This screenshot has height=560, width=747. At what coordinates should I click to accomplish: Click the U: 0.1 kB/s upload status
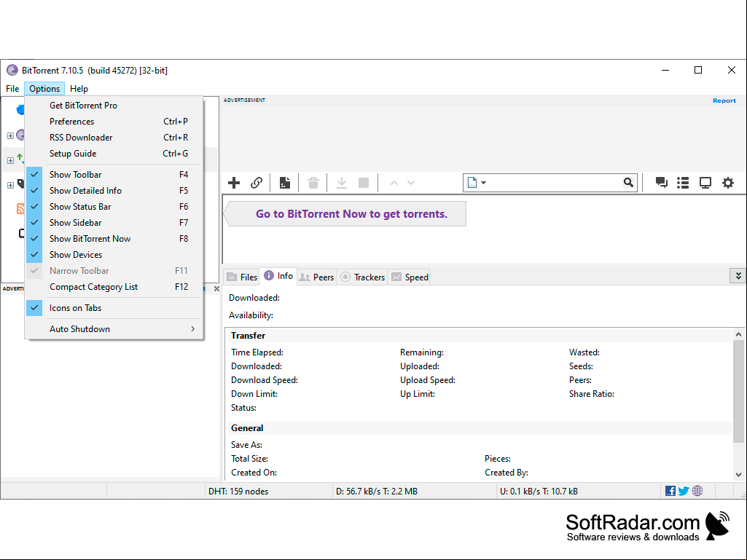click(539, 492)
